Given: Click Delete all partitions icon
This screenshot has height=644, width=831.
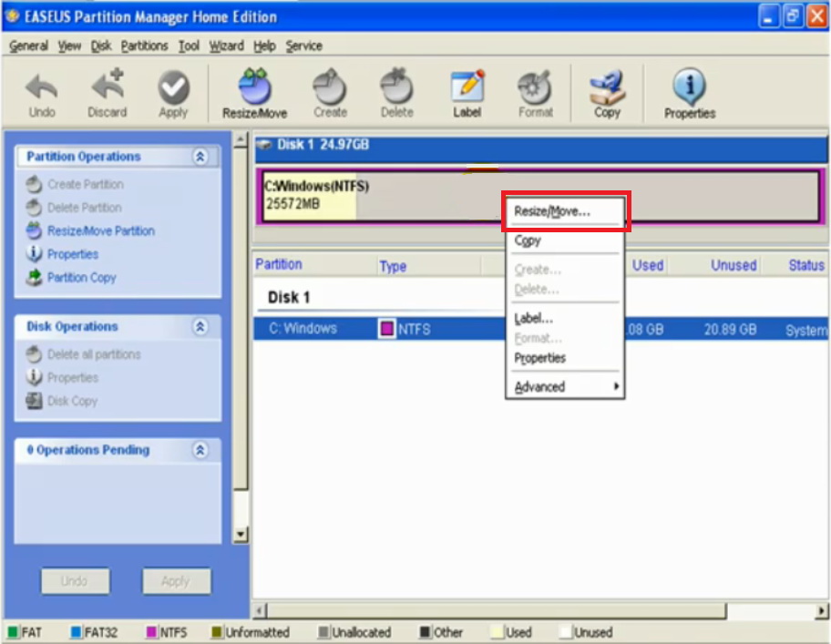Looking at the screenshot, I should tap(34, 354).
